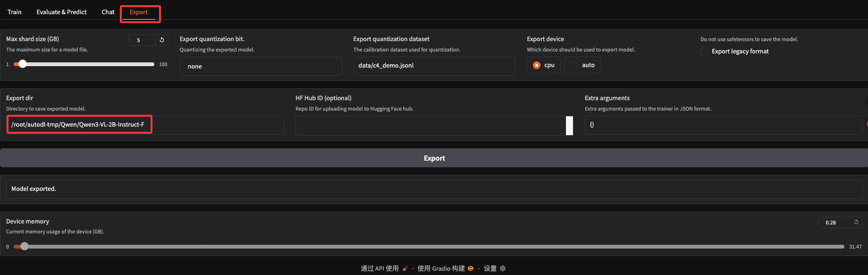Open the Chat tab
The image size is (868, 275).
click(108, 12)
